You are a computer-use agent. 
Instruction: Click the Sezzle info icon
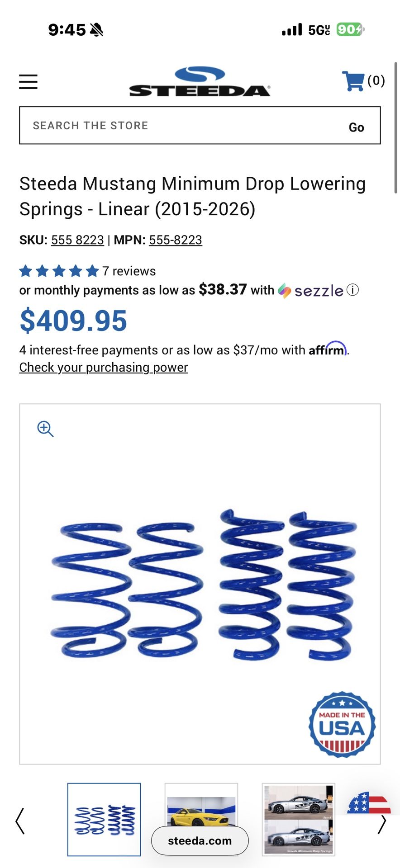pos(352,290)
